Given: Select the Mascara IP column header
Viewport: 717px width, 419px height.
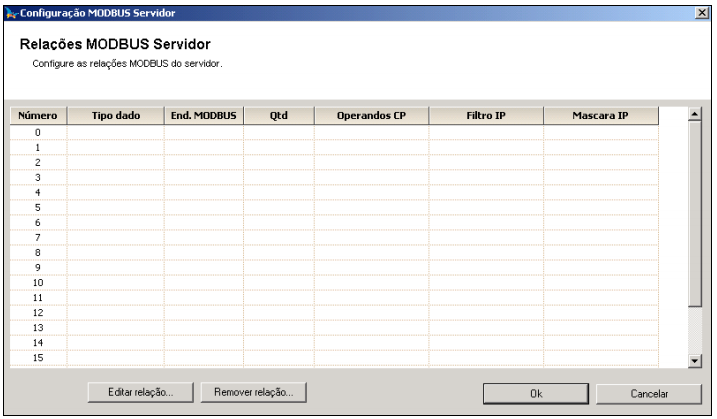Looking at the screenshot, I should [600, 116].
